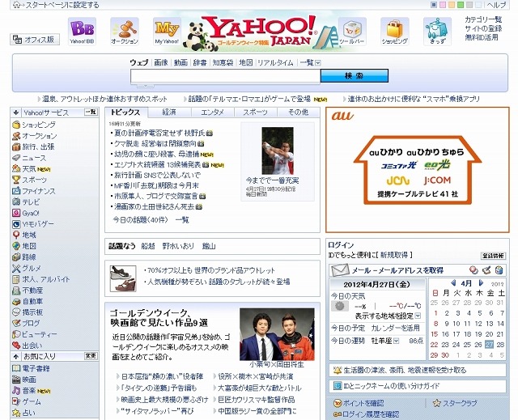This screenshot has height=420, width=518.
Task: Click the 一覧 button beside Yahoo!サービス
Action: (91, 112)
